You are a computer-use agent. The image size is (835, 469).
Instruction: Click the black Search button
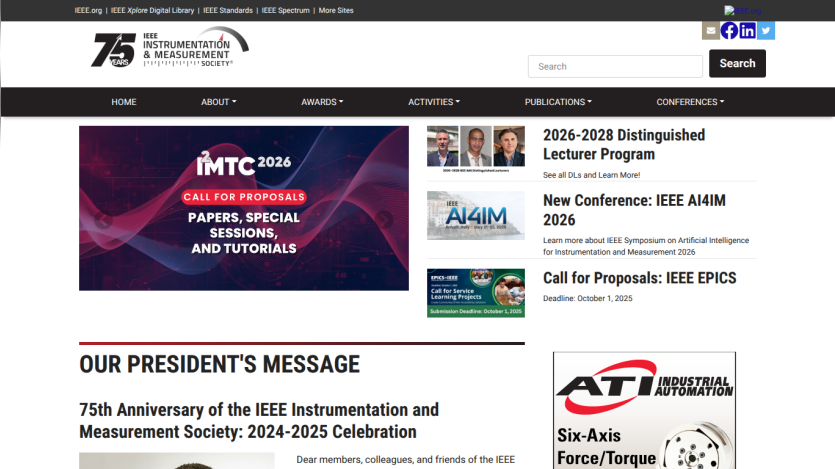(x=737, y=63)
